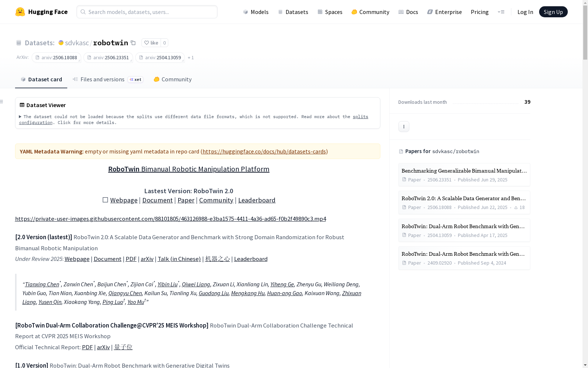This screenshot has width=588, height=368.
Task: Open the paper card numbered 2504.13059
Action: click(x=464, y=230)
